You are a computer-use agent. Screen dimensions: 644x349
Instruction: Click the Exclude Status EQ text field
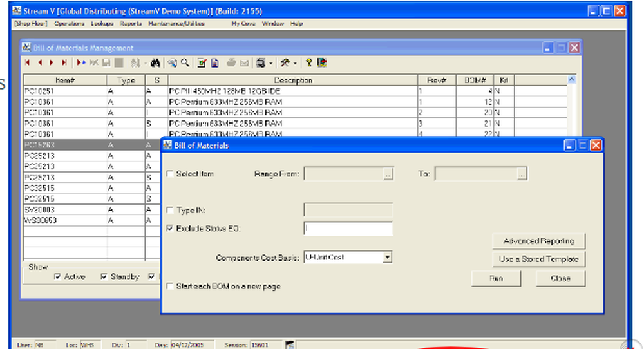point(348,229)
